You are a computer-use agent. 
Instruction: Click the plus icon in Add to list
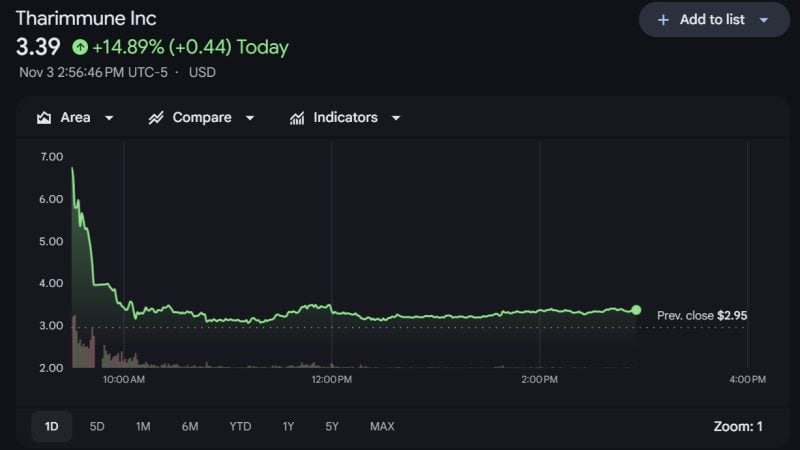click(x=663, y=20)
